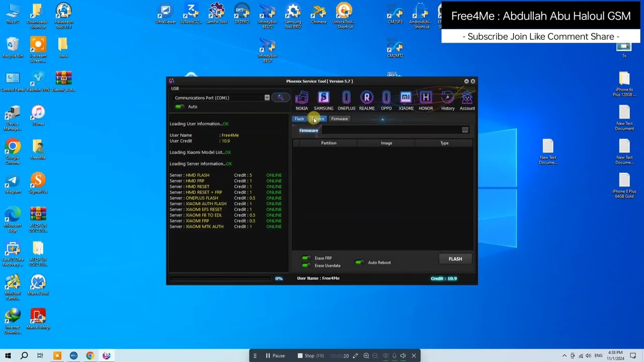This screenshot has width=644, height=362.
Task: Open the History section
Action: tap(448, 101)
